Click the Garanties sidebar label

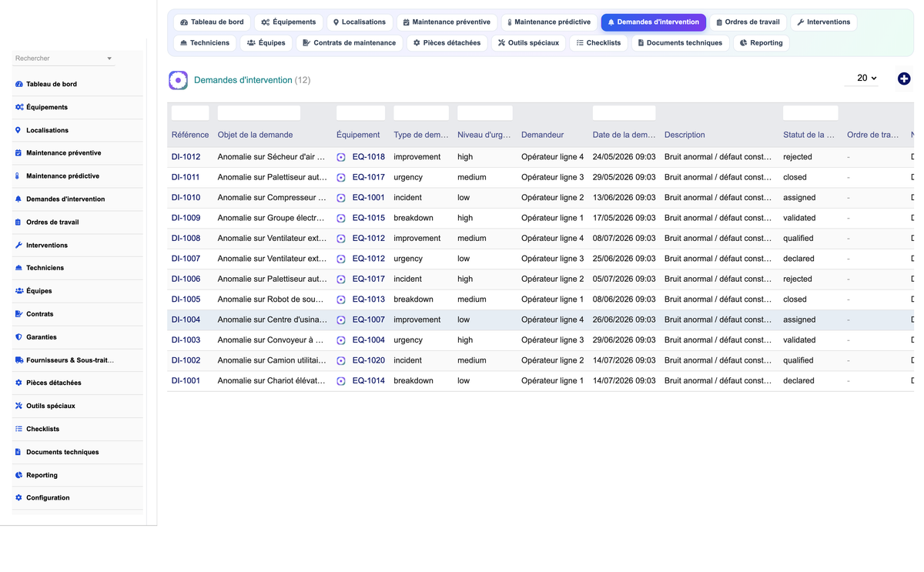(42, 337)
